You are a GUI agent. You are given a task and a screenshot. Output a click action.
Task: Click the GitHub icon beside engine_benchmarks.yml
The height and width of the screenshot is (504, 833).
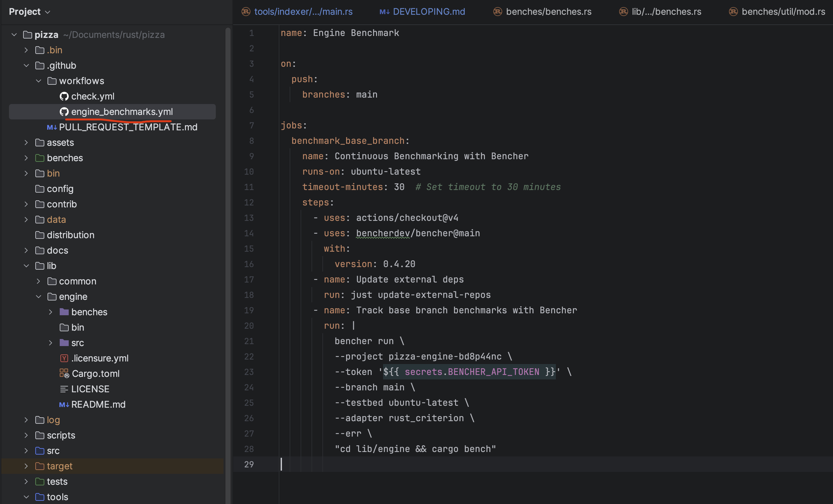[x=64, y=111]
